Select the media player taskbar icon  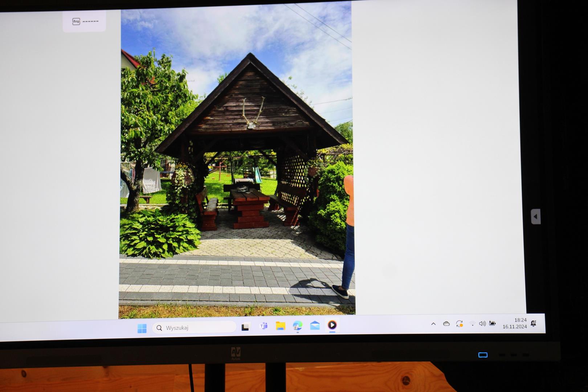pyautogui.click(x=332, y=325)
